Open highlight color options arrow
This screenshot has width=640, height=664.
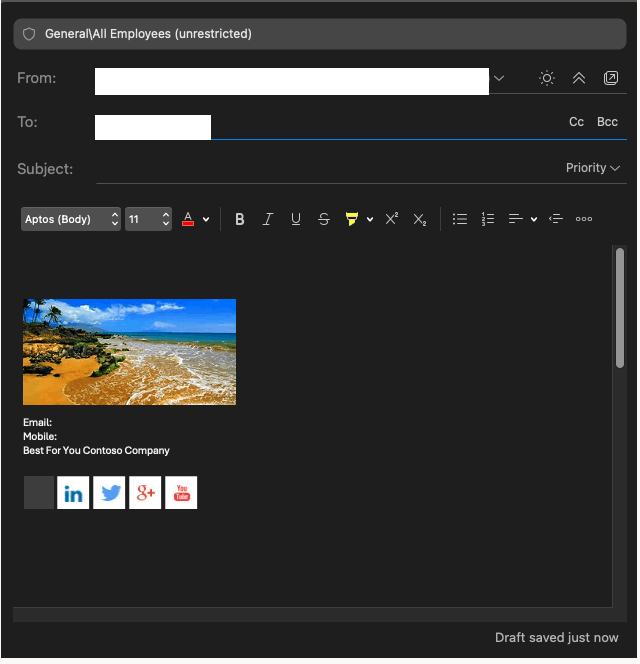[x=370, y=219]
